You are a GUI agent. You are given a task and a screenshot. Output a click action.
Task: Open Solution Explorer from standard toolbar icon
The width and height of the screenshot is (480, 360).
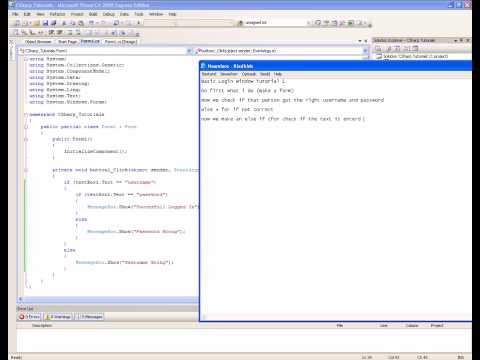[x=317, y=23]
